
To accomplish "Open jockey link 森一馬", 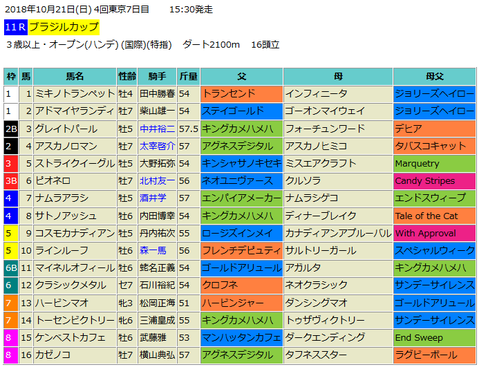I will (153, 250).
